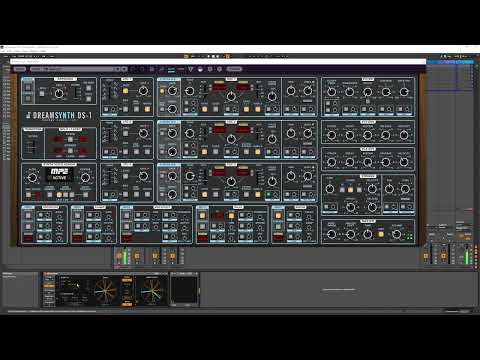Open the left red display in oscillator 2
Viewport: 480px width, 360px height.
click(219, 130)
